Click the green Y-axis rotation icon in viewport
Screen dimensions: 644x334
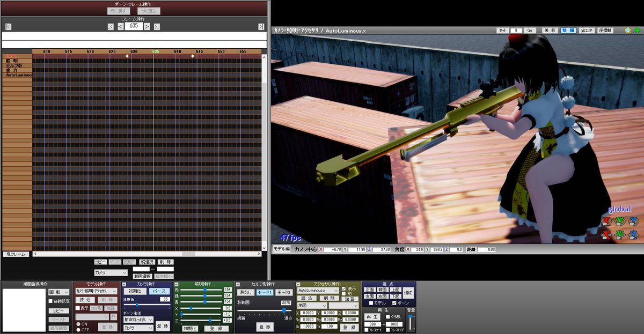620,220
